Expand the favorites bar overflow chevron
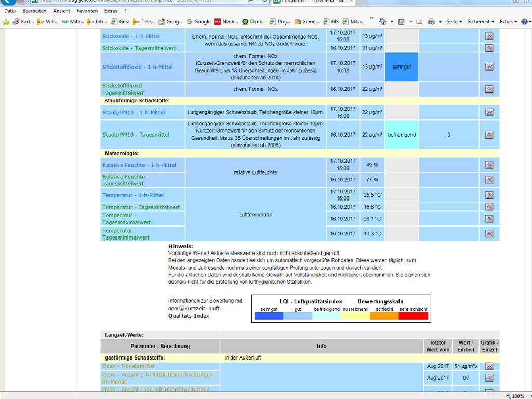The height and width of the screenshot is (399, 532). pos(371,19)
